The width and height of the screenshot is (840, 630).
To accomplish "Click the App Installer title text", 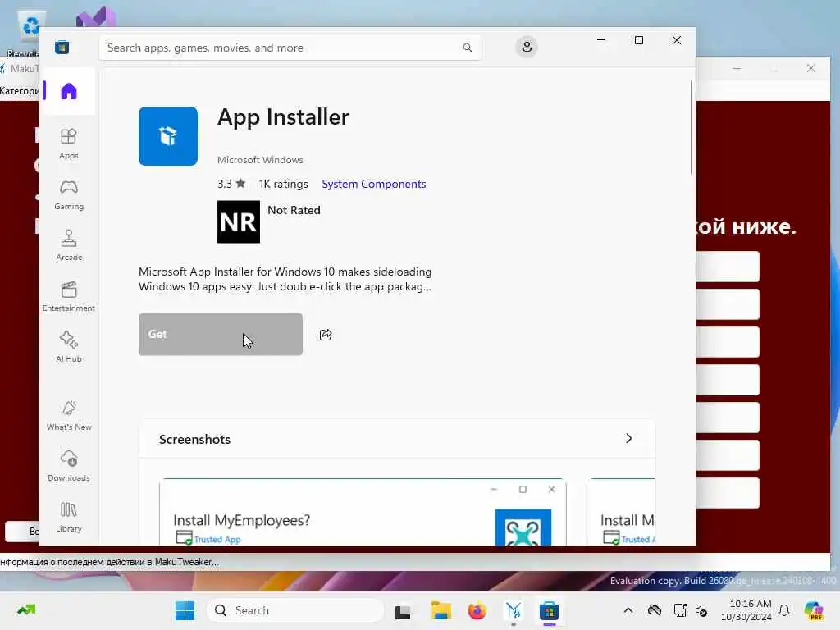I will [x=283, y=117].
